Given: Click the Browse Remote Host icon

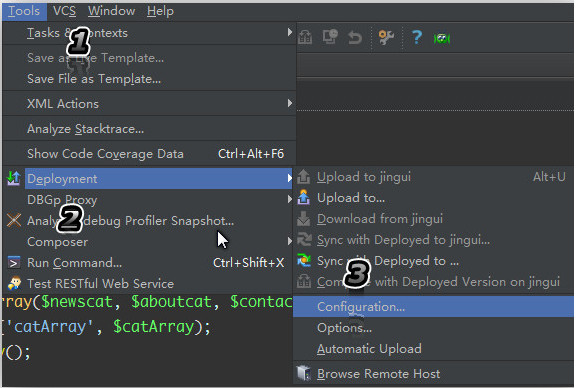Looking at the screenshot, I should 303,373.
